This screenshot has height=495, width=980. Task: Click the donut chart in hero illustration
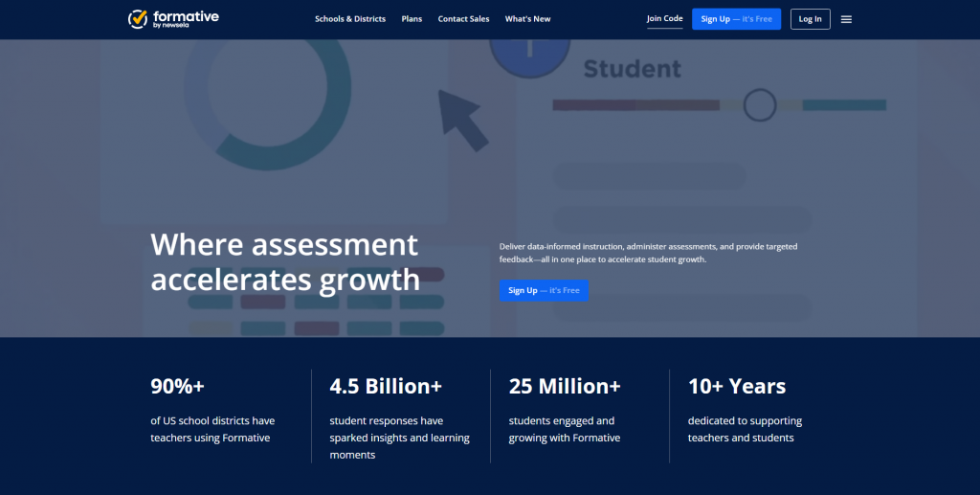click(x=267, y=104)
